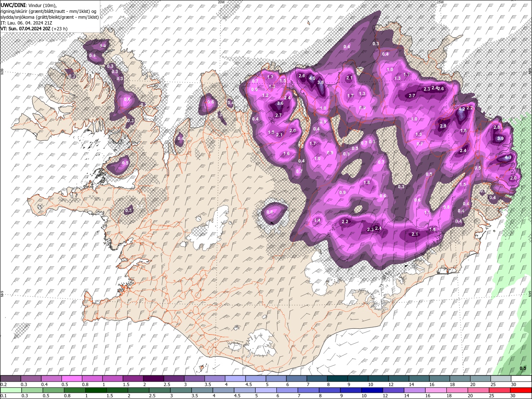Pick the light pink 16 swatch in rain legend
The image size is (532, 399).
pos(436,390)
